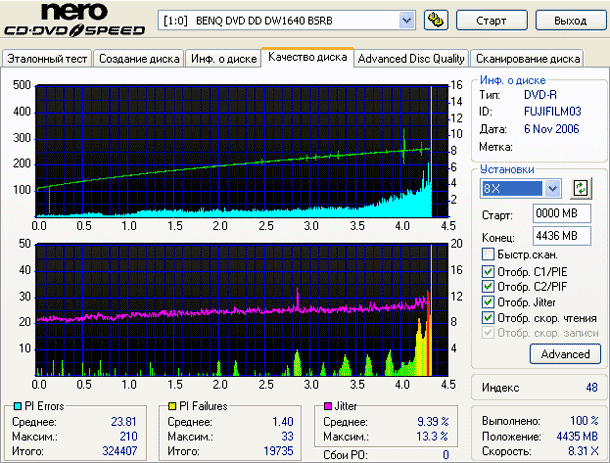610x463 pixels.
Task: Toggle the Отобр. C1/PIE checkbox
Action: (x=488, y=271)
